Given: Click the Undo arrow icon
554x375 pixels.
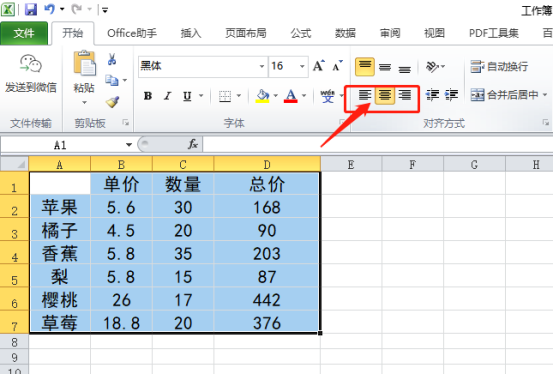Looking at the screenshot, I should [x=49, y=9].
